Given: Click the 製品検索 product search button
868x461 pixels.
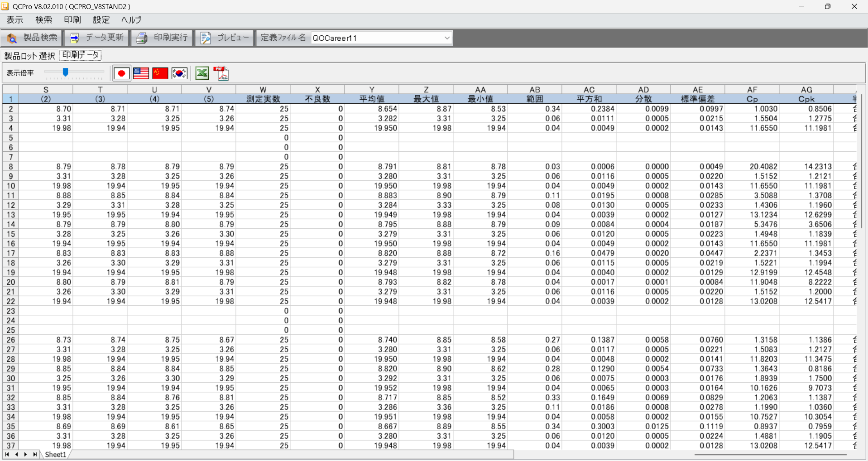Looking at the screenshot, I should [x=31, y=38].
